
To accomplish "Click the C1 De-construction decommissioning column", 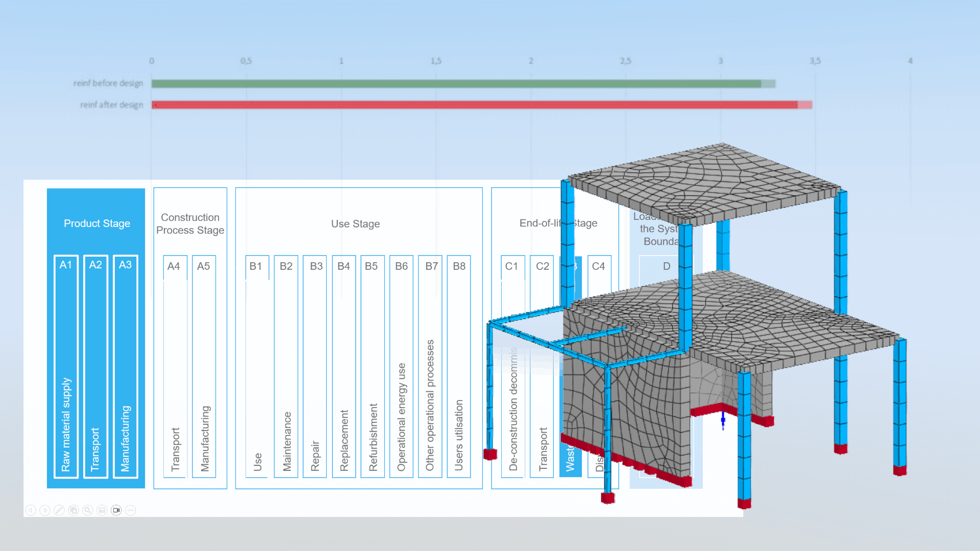I will [512, 367].
